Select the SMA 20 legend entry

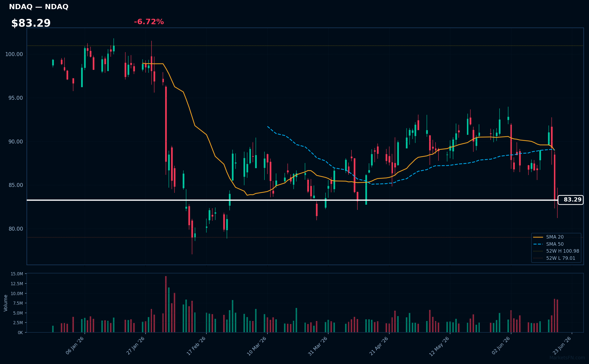(x=555, y=237)
